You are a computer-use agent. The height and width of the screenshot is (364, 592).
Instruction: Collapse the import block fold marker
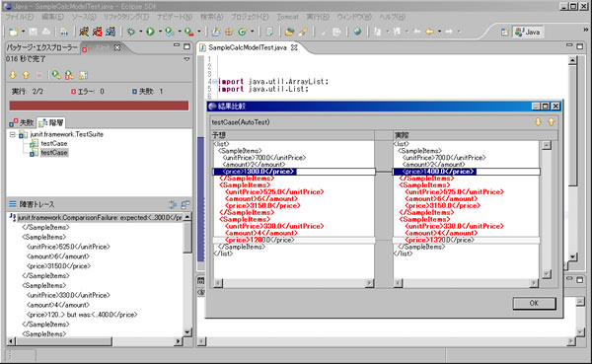[214, 82]
